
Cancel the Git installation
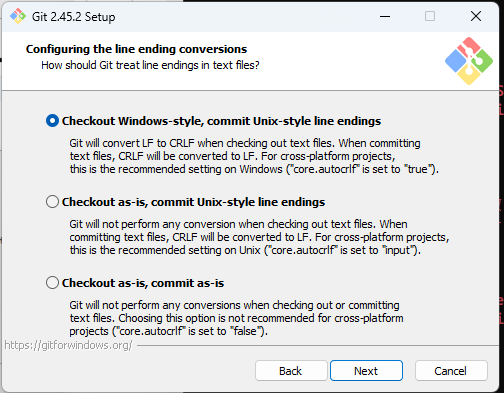coord(451,370)
